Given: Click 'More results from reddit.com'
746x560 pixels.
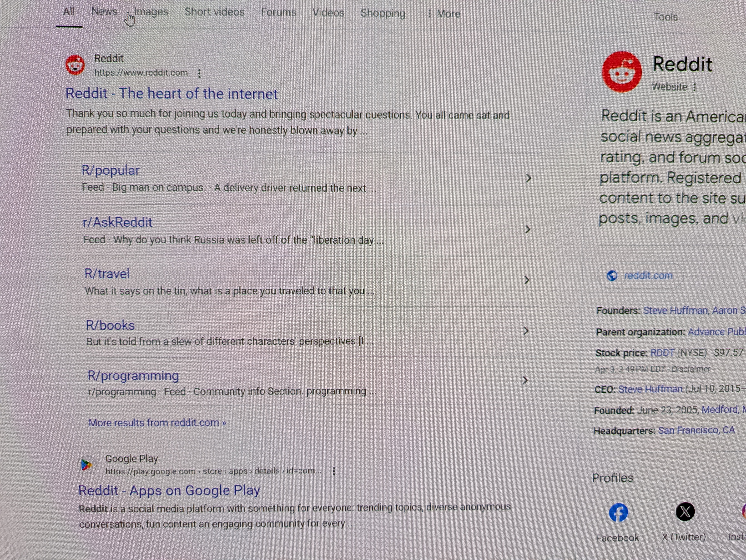Looking at the screenshot, I should 157,423.
